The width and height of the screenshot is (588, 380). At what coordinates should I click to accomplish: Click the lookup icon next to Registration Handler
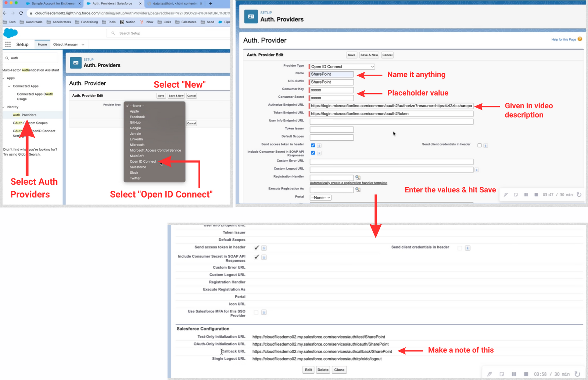[x=358, y=177]
